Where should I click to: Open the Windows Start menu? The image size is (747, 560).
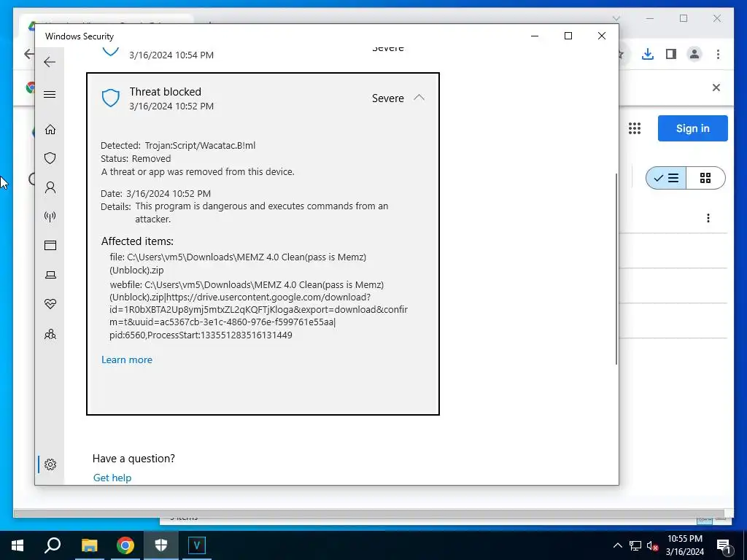(18, 545)
